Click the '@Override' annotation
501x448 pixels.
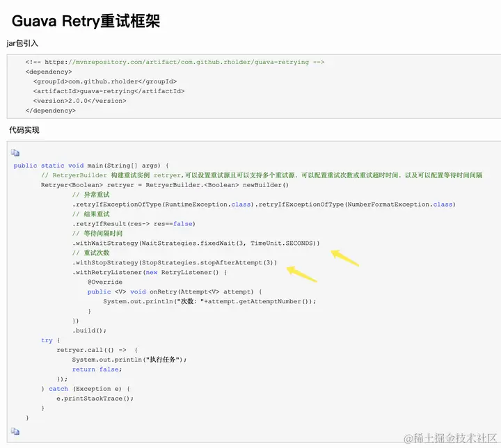point(105,282)
